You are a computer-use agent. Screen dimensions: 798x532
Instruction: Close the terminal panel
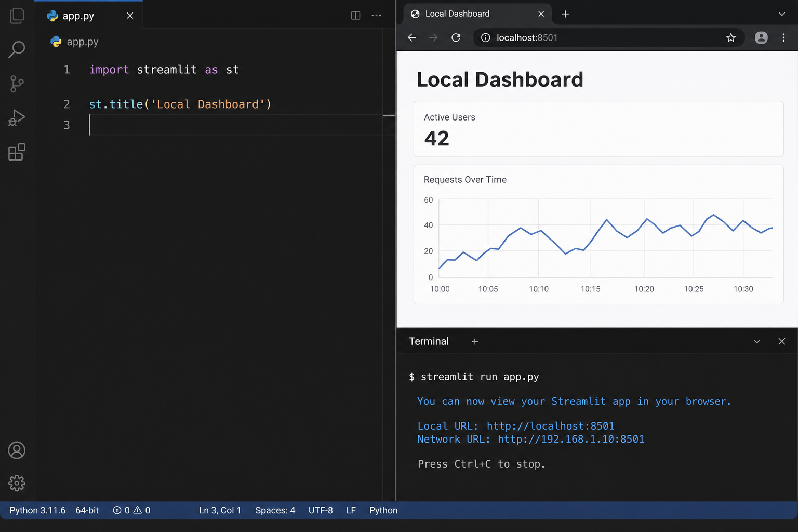click(782, 341)
